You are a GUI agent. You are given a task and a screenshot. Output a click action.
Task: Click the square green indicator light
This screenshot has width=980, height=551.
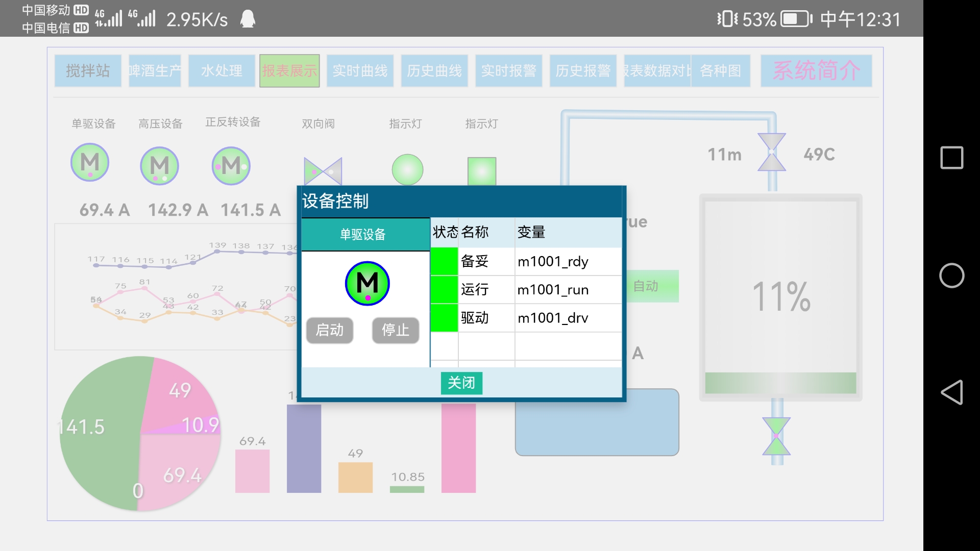click(482, 171)
